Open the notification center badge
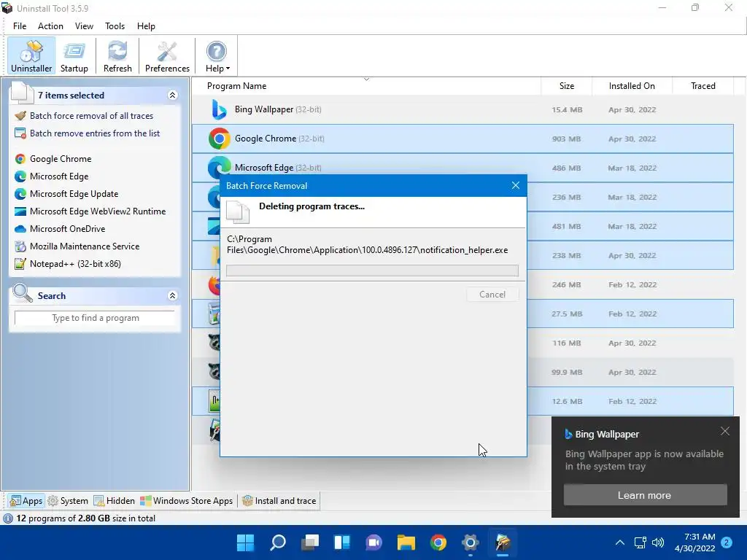 [x=727, y=542]
